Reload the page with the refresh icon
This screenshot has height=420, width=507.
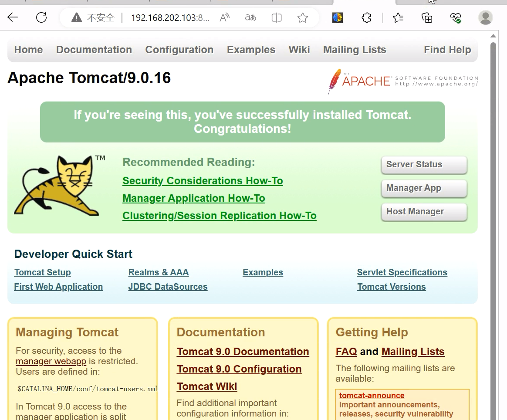pyautogui.click(x=41, y=17)
